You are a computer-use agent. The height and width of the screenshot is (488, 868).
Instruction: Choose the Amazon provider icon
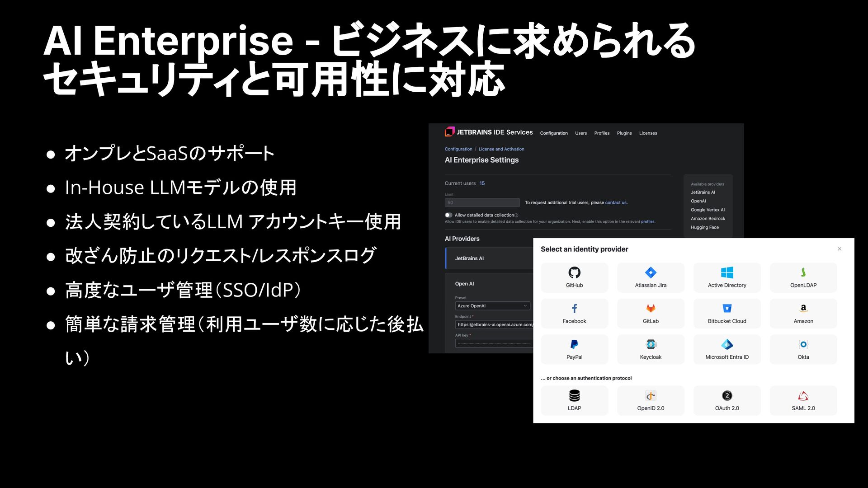803,308
